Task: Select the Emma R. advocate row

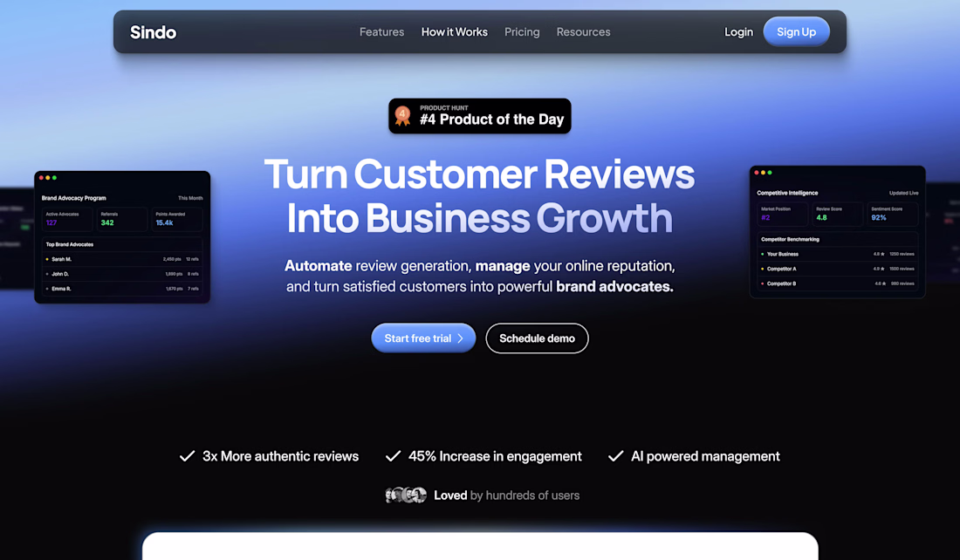Action: point(122,288)
